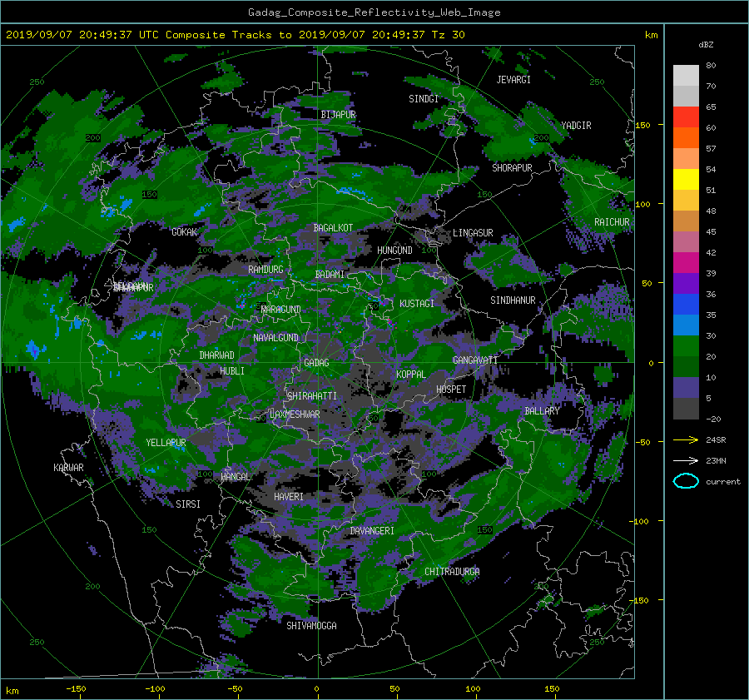This screenshot has width=749, height=700.
Task: Click the SHIVAMOGGA city label
Action: click(311, 626)
